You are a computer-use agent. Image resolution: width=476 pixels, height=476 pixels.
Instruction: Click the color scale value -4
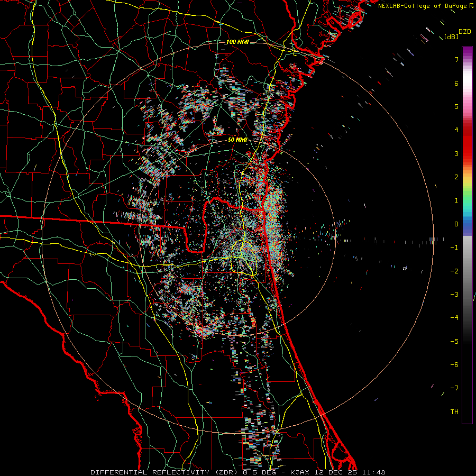coord(454,318)
